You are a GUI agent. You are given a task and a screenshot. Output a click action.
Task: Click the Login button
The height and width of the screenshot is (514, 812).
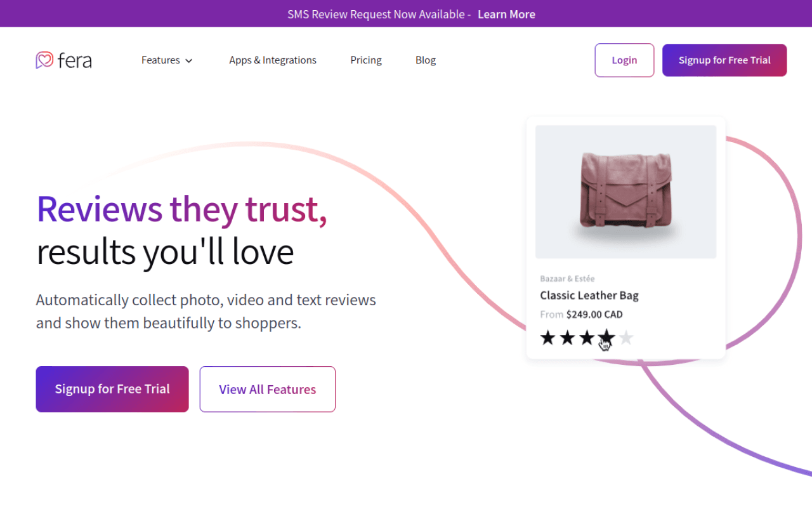click(x=624, y=60)
